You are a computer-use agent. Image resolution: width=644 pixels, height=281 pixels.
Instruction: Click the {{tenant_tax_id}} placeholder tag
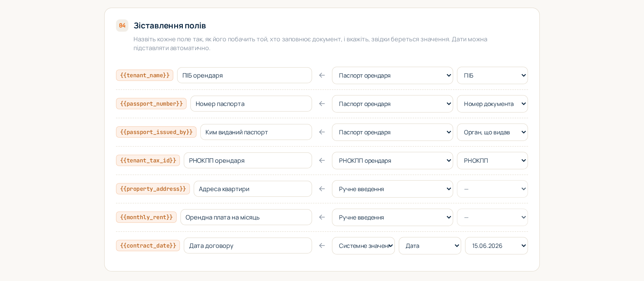click(x=148, y=161)
